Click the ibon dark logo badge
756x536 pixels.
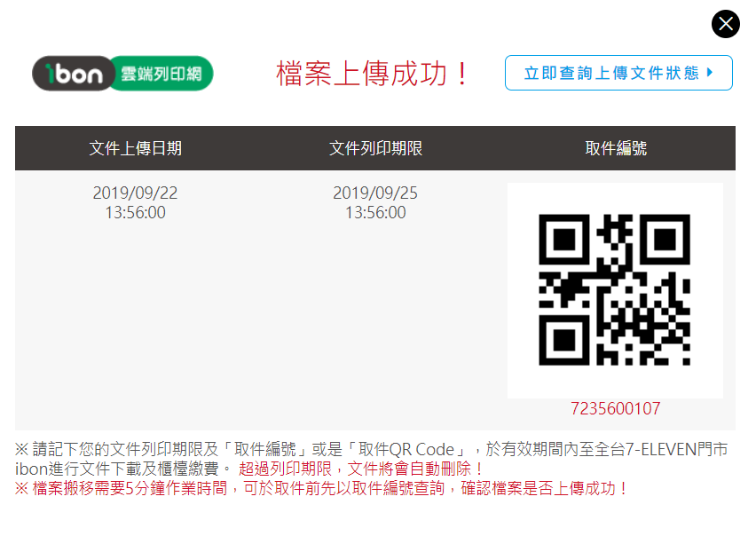point(74,74)
